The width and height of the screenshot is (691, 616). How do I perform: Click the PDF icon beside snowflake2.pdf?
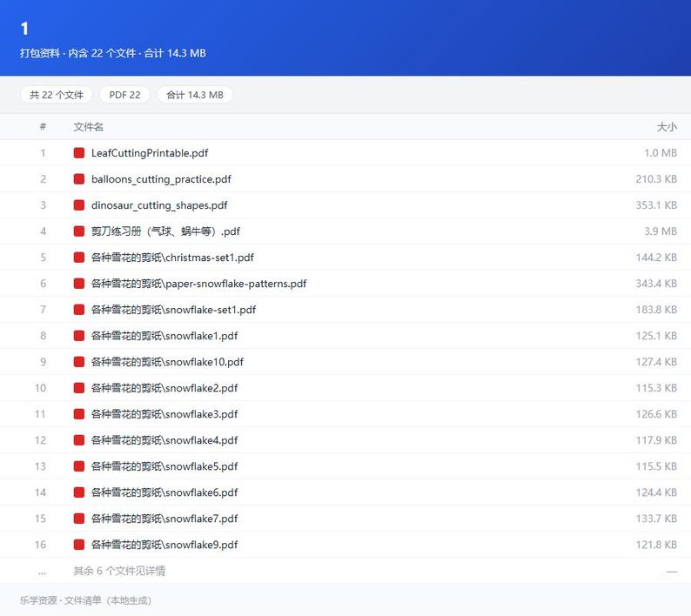click(79, 388)
